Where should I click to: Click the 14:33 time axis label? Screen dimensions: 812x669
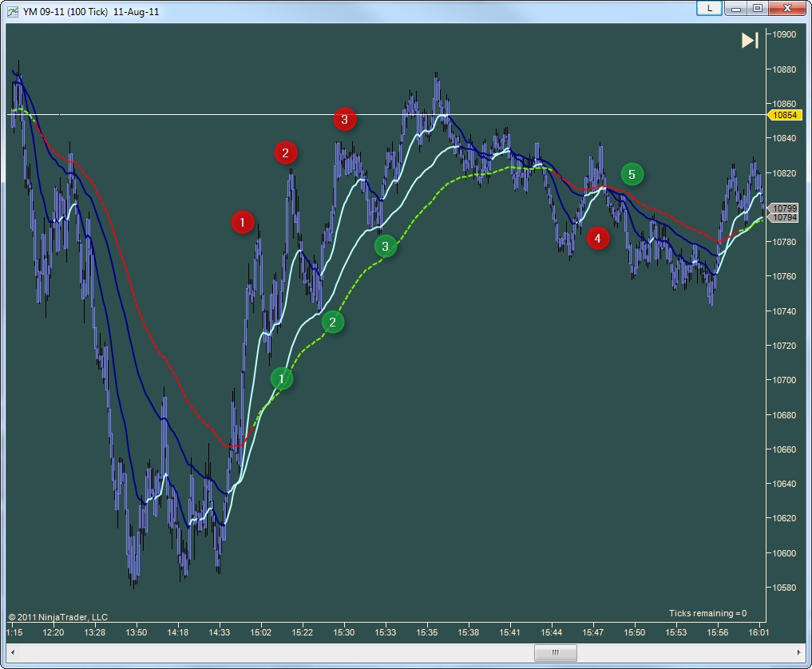pos(219,632)
